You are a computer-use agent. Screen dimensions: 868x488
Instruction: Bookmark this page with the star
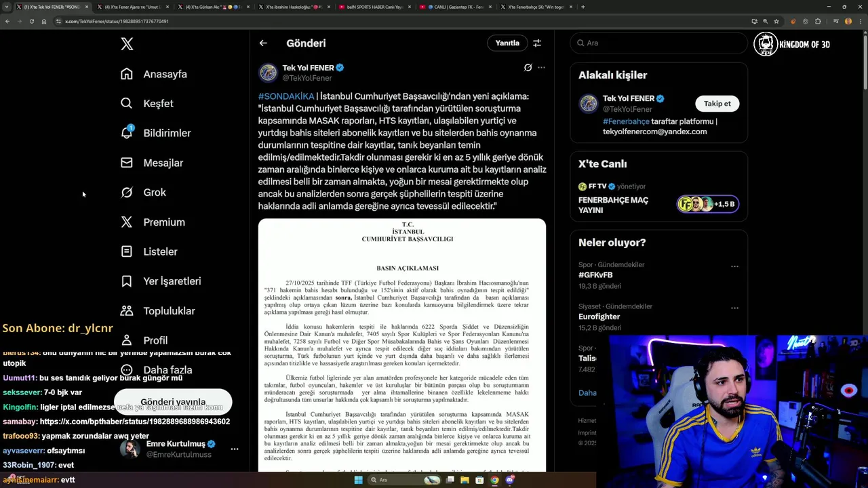776,21
